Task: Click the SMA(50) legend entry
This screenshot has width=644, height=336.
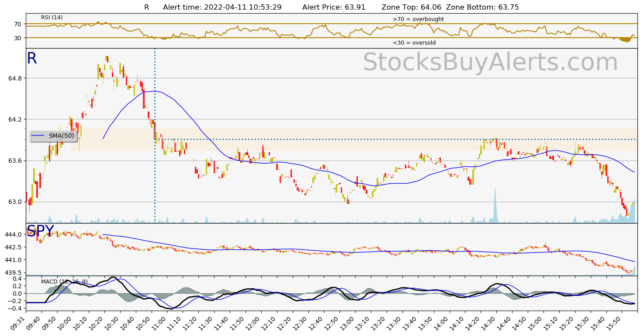Action: click(53, 136)
